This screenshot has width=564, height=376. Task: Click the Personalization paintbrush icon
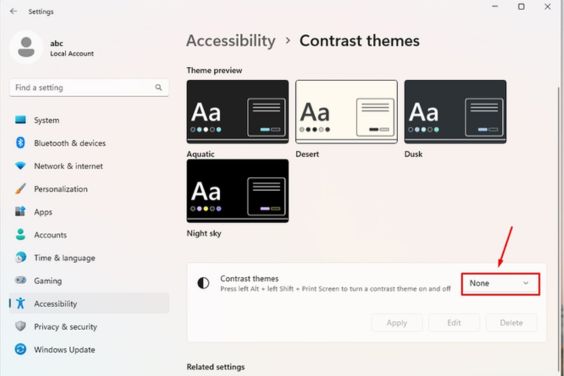click(x=21, y=189)
